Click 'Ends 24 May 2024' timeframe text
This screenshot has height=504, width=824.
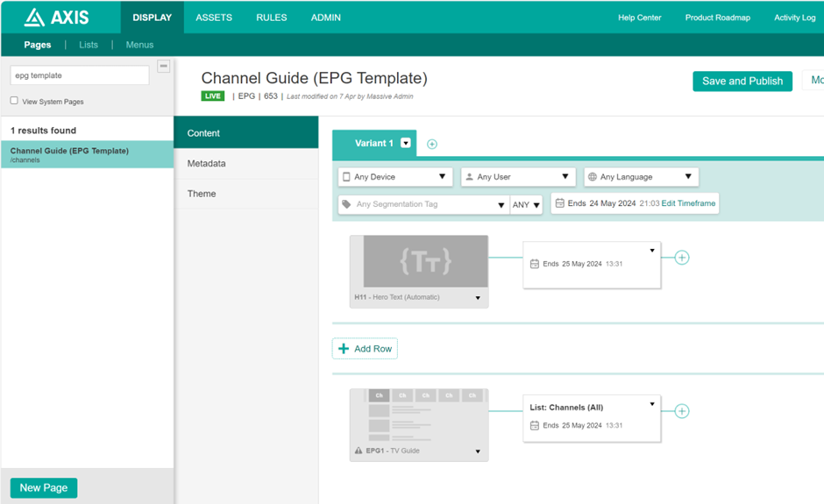click(601, 202)
